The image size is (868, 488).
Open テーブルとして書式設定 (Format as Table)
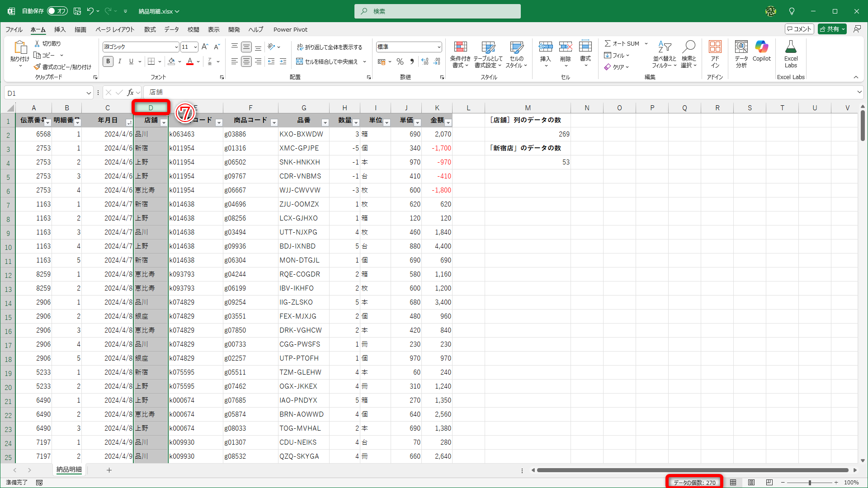pos(489,54)
